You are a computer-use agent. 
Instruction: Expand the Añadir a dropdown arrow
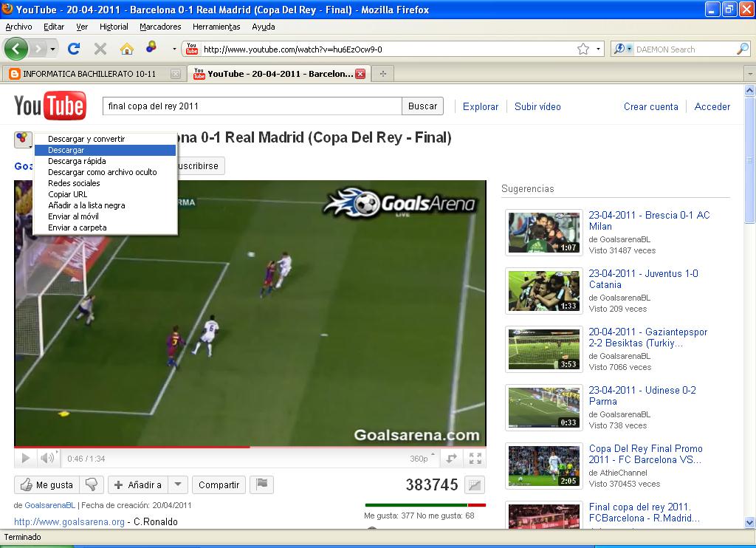click(178, 484)
